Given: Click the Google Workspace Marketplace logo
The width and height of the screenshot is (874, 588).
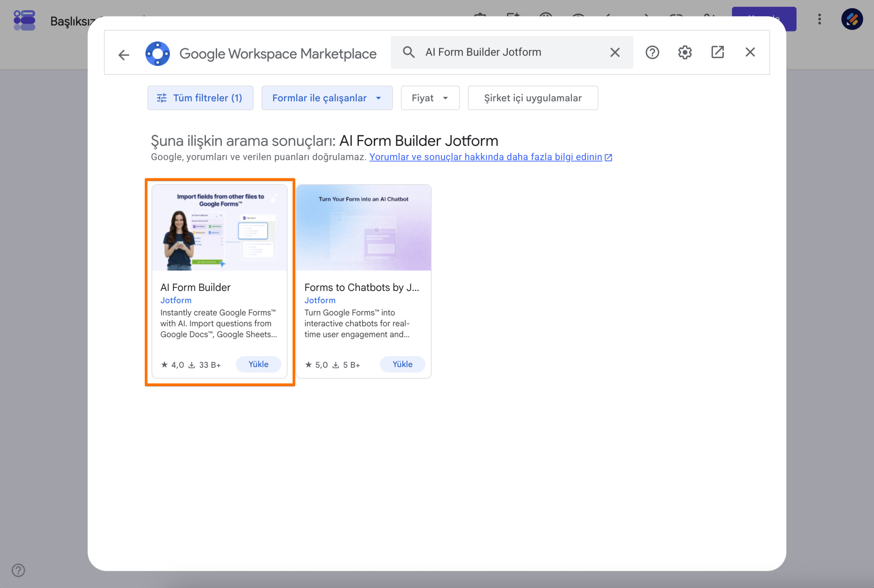Looking at the screenshot, I should pyautogui.click(x=157, y=54).
